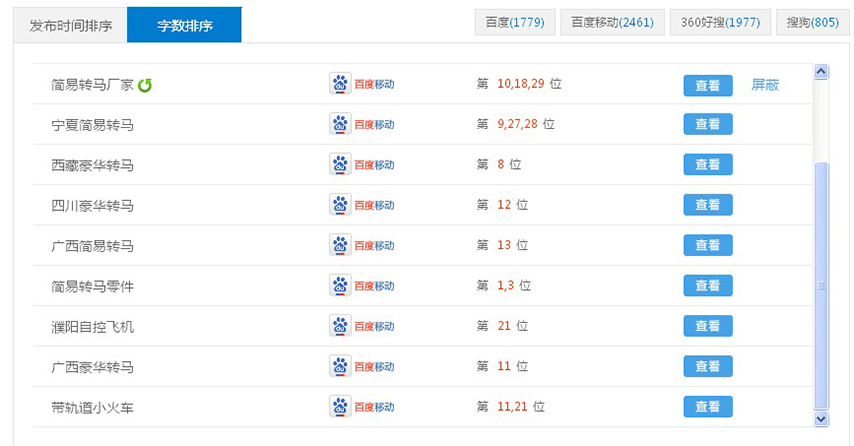The image size is (854, 446).
Task: Click the Baidu paw icon in 濮阳自控飞机 row
Action: (340, 326)
